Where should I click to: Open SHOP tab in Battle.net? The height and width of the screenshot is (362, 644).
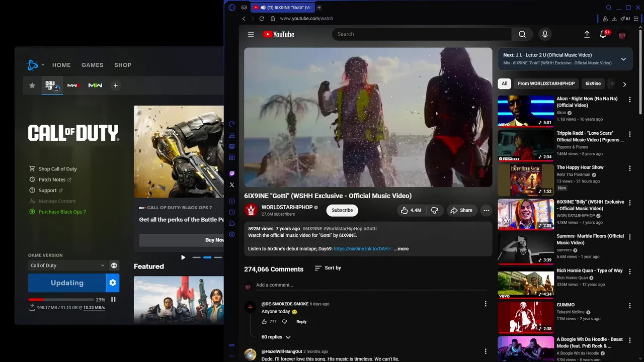click(x=123, y=65)
